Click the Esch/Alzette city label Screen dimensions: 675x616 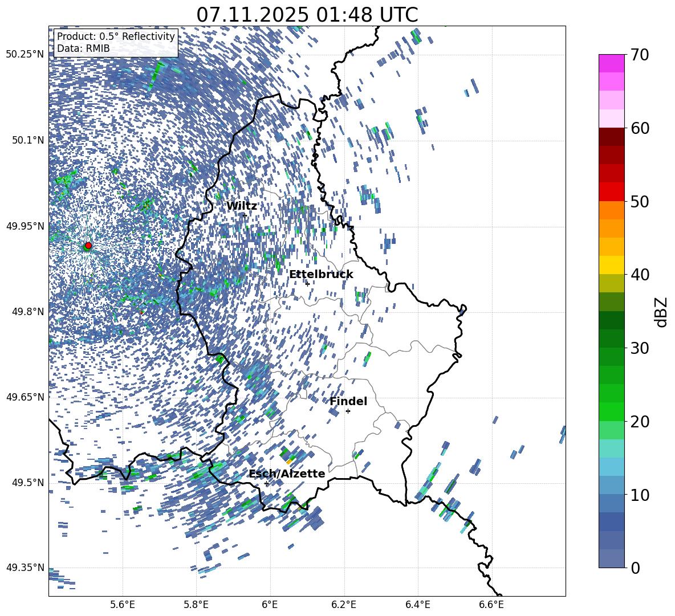[287, 474]
